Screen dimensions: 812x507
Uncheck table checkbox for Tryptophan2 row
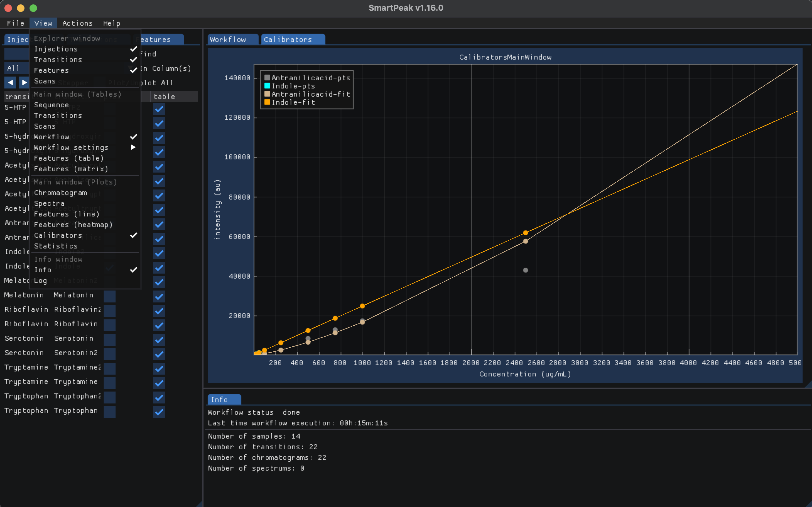[x=159, y=398]
